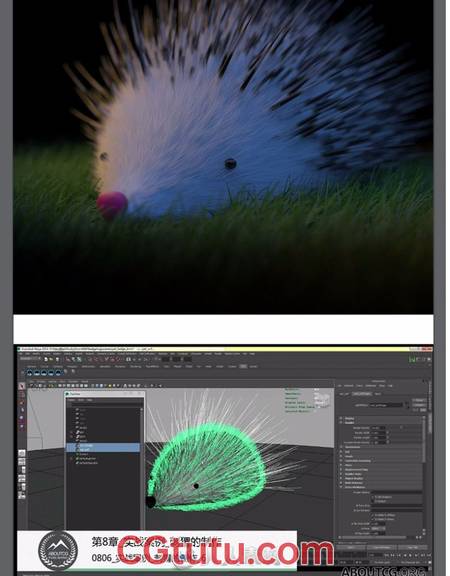Screen dimensions: 450x576
Task: Switch to the Rendering shelf tab
Action: pos(135,367)
